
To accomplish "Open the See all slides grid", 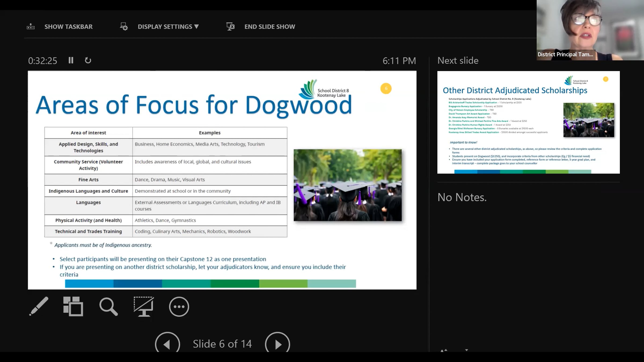I will (73, 306).
